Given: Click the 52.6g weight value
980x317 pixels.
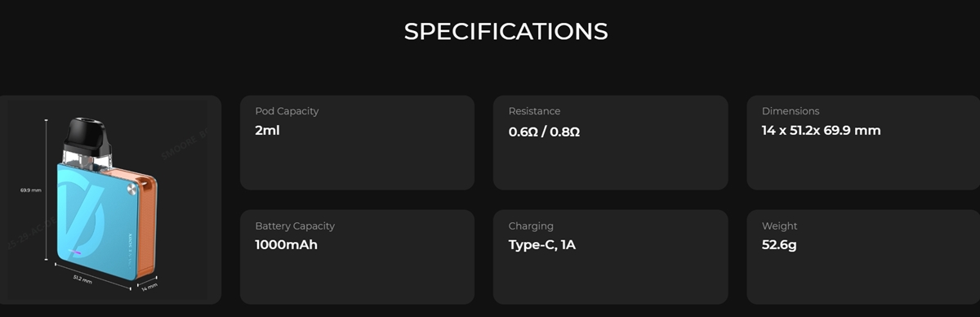Looking at the screenshot, I should tap(779, 245).
